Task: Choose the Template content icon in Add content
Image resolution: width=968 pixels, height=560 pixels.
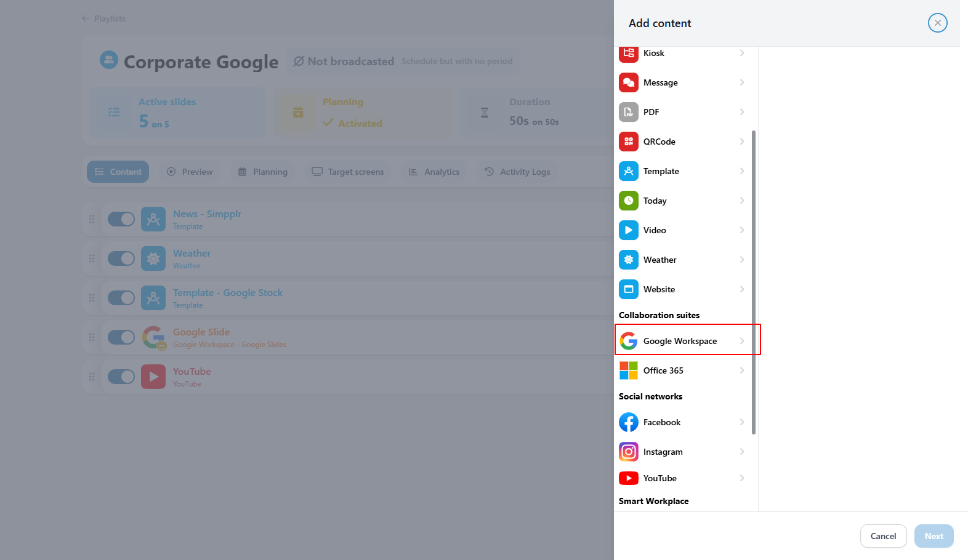Action: pyautogui.click(x=629, y=171)
